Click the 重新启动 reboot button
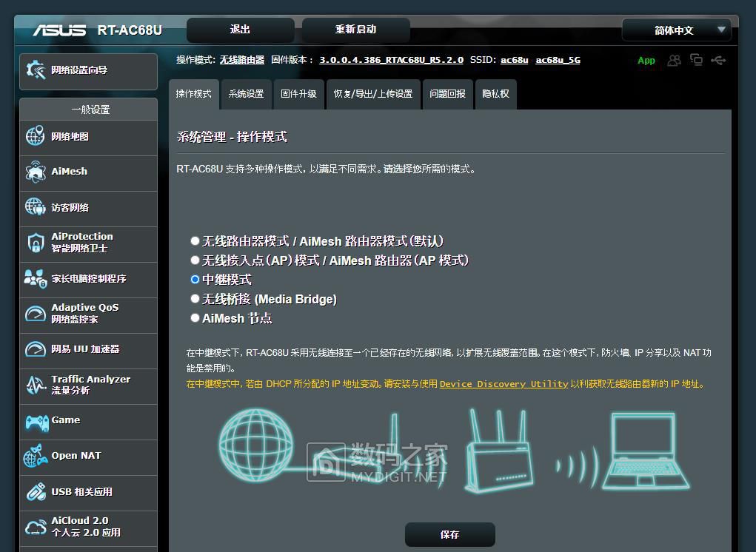This screenshot has height=552, width=756. [356, 30]
